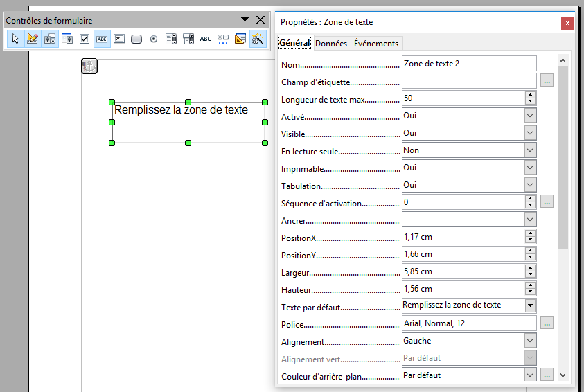Pick the List Box control tool
Screen dimensions: 584x392
coord(171,39)
